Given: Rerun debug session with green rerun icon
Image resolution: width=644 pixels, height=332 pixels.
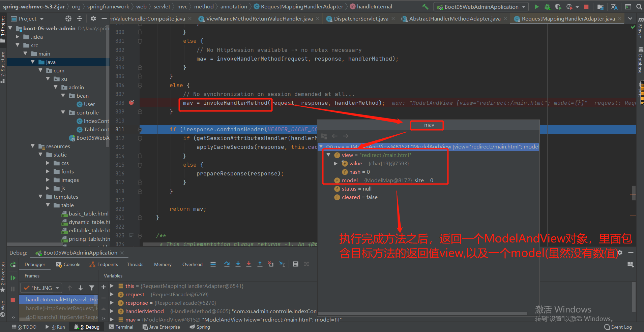Looking at the screenshot, I should point(13,265).
